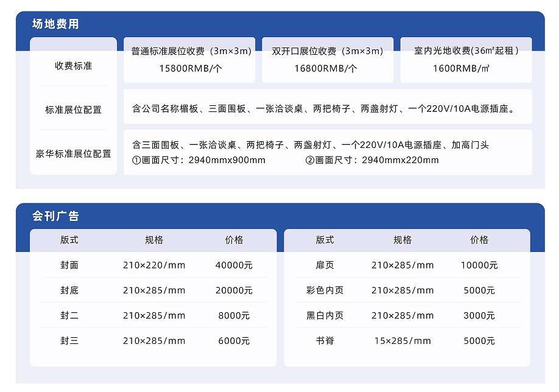Click the 扉页 row label
The width and height of the screenshot is (559, 392).
[x=325, y=265]
